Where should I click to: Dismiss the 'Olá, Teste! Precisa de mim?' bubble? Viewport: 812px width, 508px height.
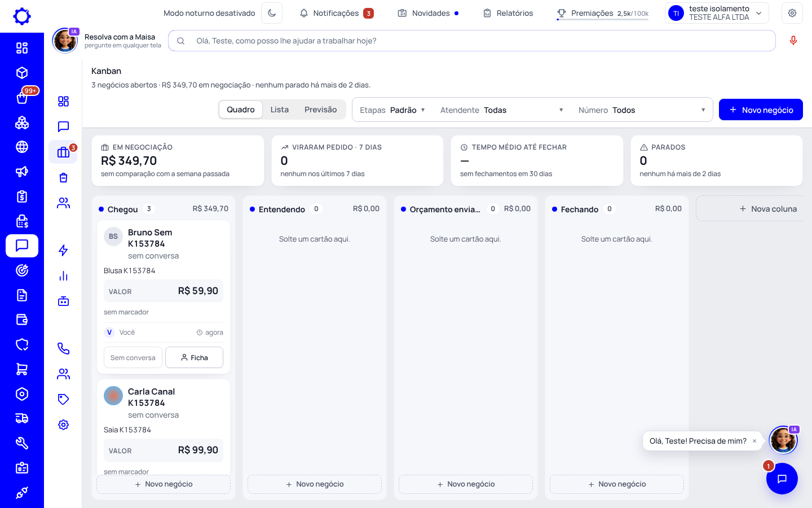(754, 441)
